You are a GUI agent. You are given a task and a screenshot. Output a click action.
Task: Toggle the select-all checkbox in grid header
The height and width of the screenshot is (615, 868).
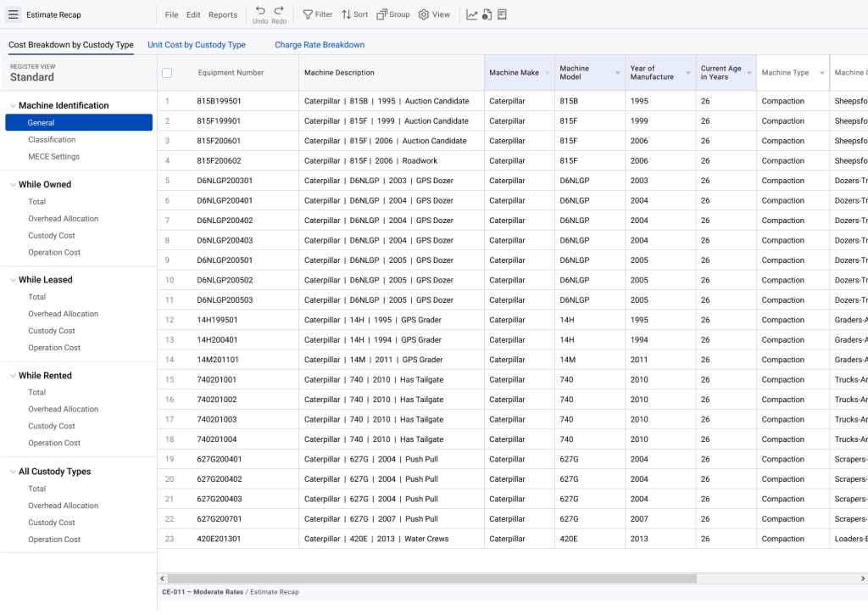pyautogui.click(x=167, y=72)
